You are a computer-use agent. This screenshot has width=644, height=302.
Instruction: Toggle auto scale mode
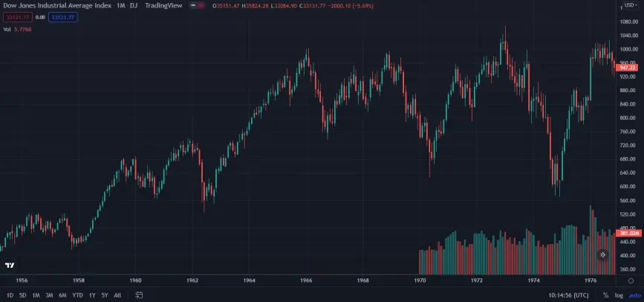(634, 295)
